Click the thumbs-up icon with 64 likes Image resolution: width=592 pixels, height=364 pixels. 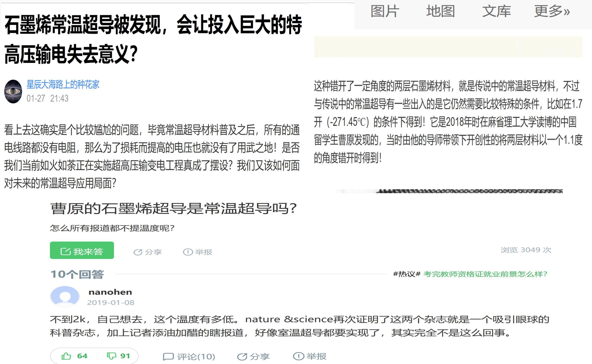[66, 356]
